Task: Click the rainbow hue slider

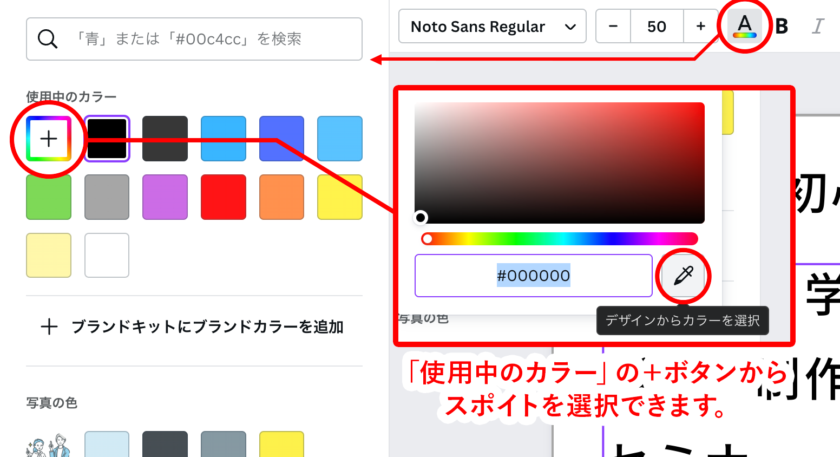Action: [x=558, y=239]
